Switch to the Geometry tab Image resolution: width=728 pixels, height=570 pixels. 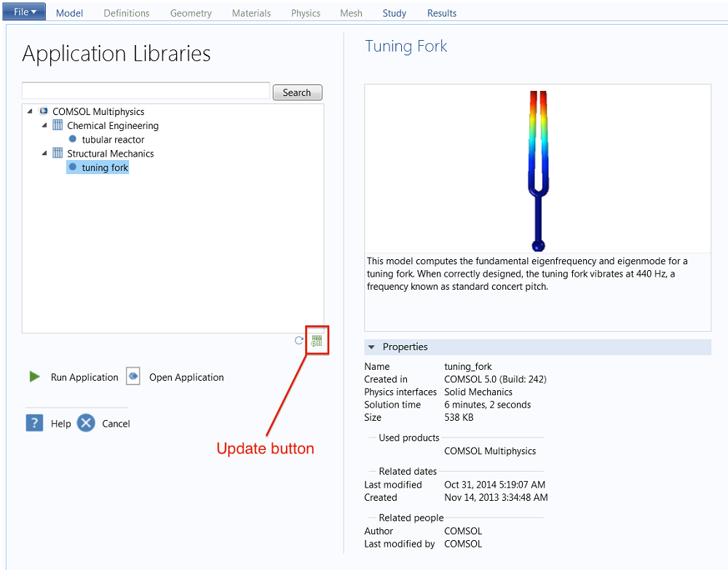click(x=191, y=13)
